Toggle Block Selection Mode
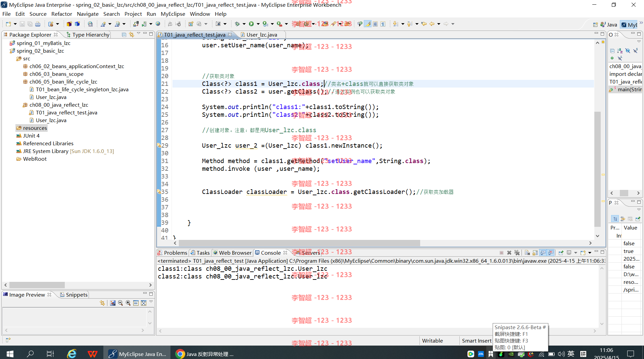 [x=375, y=24]
